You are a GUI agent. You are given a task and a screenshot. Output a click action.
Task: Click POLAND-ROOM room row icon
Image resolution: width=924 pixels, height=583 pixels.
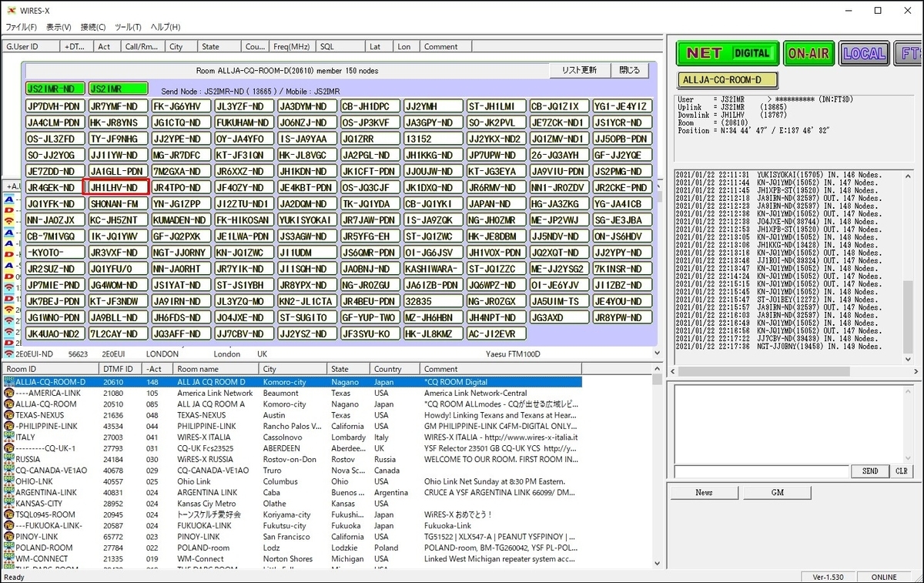[8, 548]
